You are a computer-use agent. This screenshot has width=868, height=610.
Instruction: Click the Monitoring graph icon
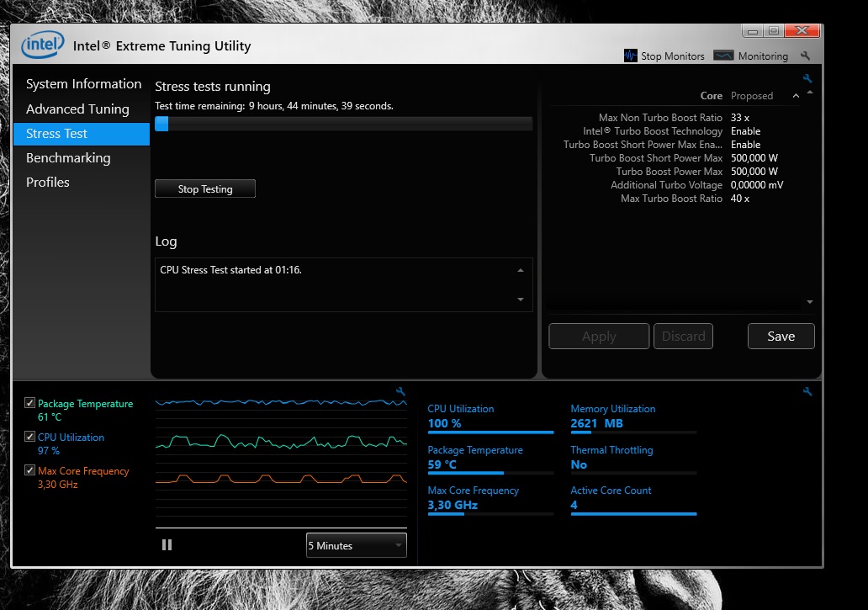point(723,56)
